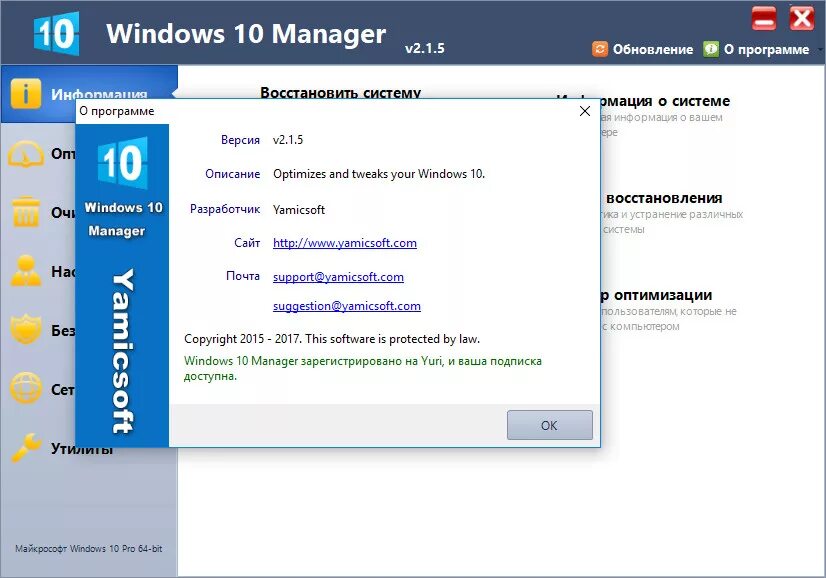
Task: Click the Yamicsoft developer name text
Action: pos(299,210)
